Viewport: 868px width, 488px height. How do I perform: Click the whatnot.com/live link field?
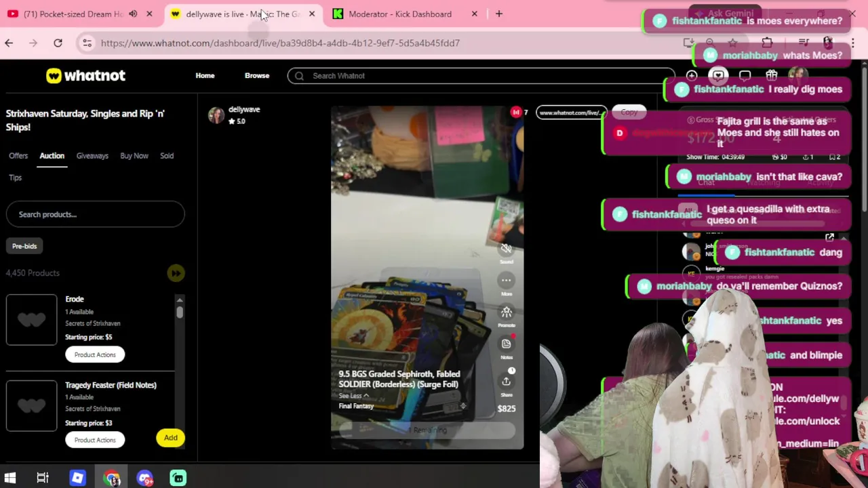571,113
